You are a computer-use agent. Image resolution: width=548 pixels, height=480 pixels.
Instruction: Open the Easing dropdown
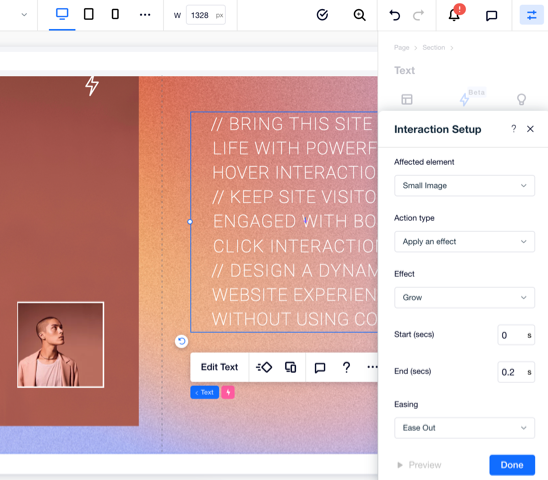[464, 428]
